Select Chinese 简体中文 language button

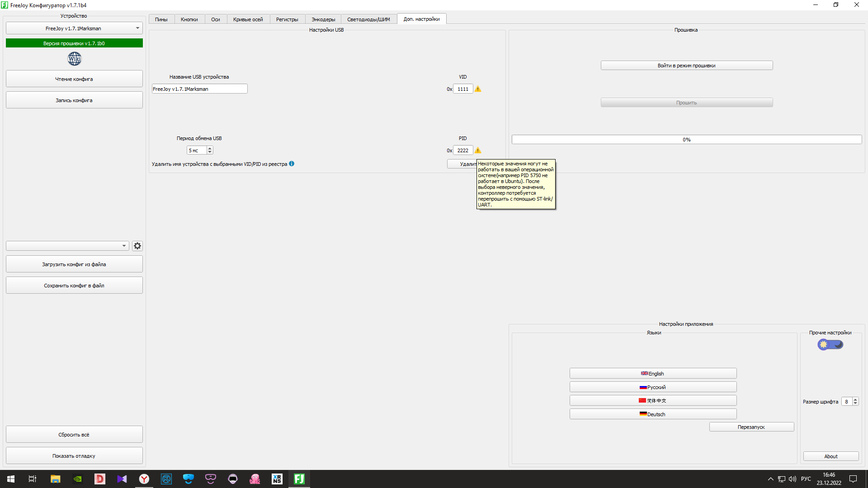[x=653, y=401]
